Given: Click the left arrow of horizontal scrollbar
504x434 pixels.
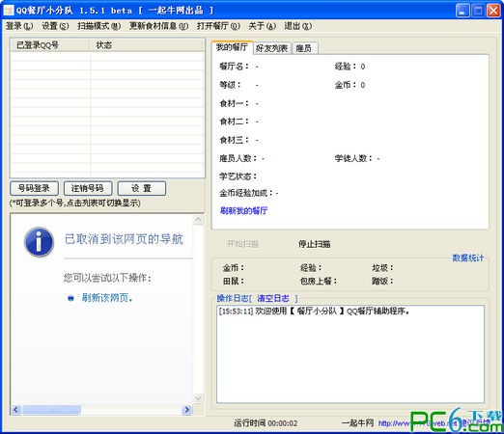Looking at the screenshot, I should pos(15,410).
